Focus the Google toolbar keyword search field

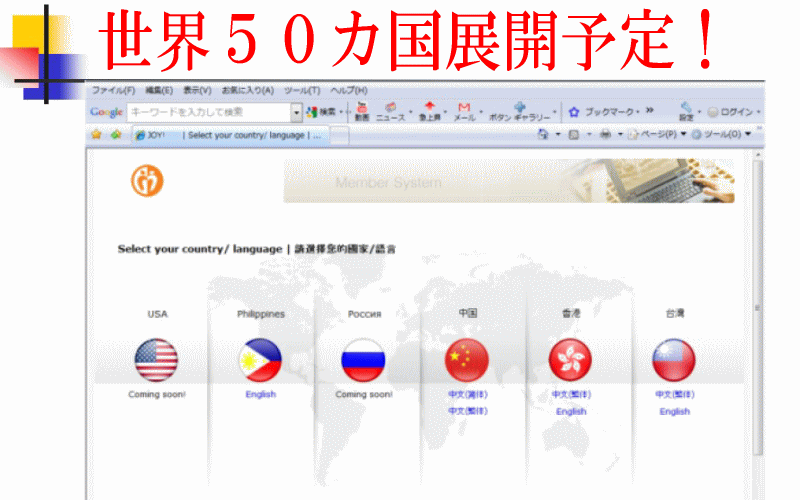point(209,112)
